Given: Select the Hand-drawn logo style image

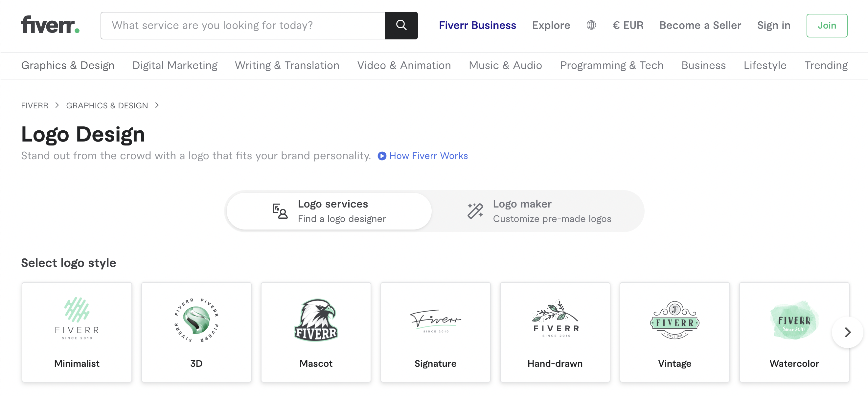Looking at the screenshot, I should 555,319.
